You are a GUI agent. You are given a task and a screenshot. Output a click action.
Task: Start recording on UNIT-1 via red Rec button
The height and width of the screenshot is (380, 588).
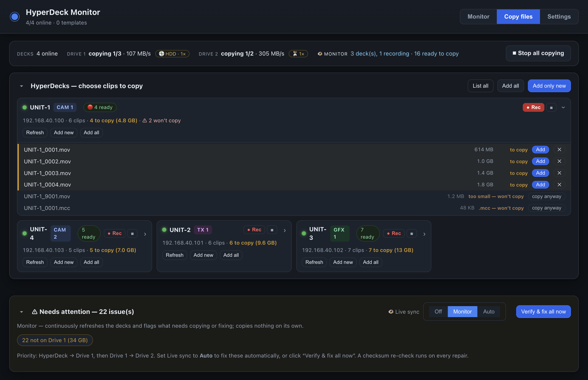pos(533,107)
